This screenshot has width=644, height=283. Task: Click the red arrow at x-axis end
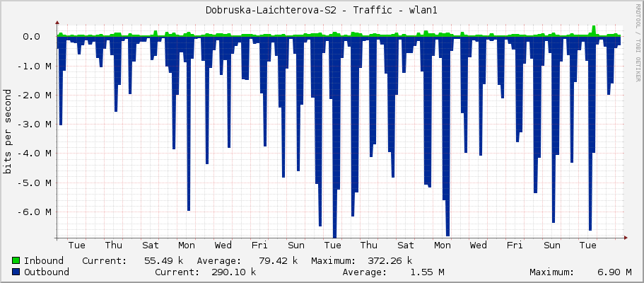click(626, 238)
